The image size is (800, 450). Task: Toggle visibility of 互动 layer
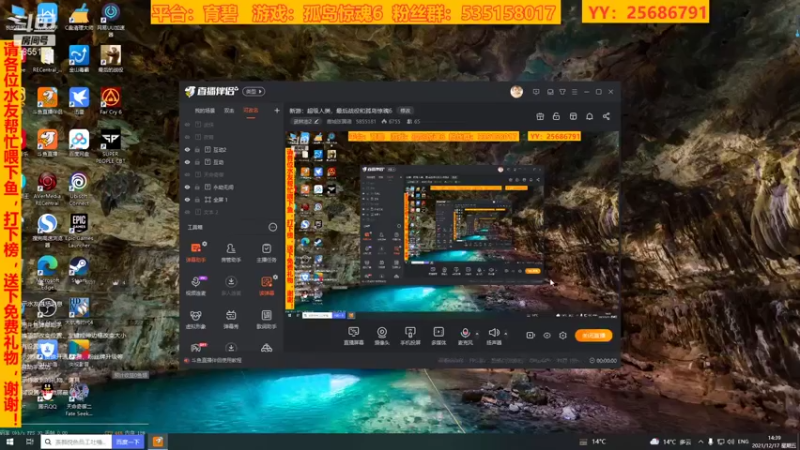coord(187,162)
